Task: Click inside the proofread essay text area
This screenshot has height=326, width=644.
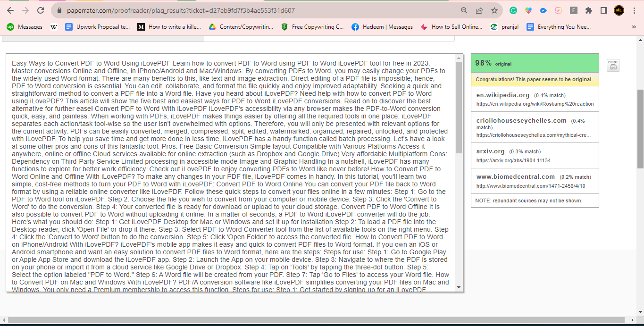Action: coord(230,173)
